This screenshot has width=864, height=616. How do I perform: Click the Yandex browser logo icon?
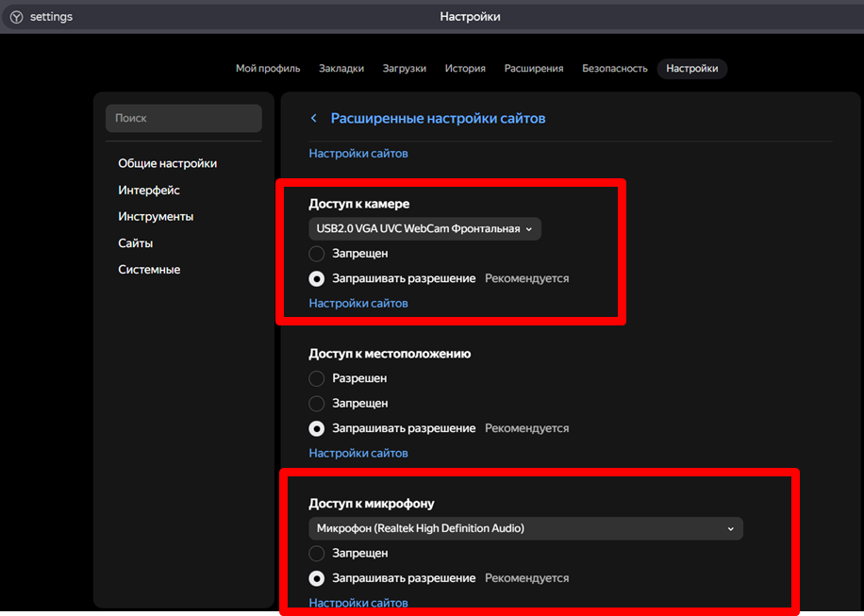(x=16, y=17)
